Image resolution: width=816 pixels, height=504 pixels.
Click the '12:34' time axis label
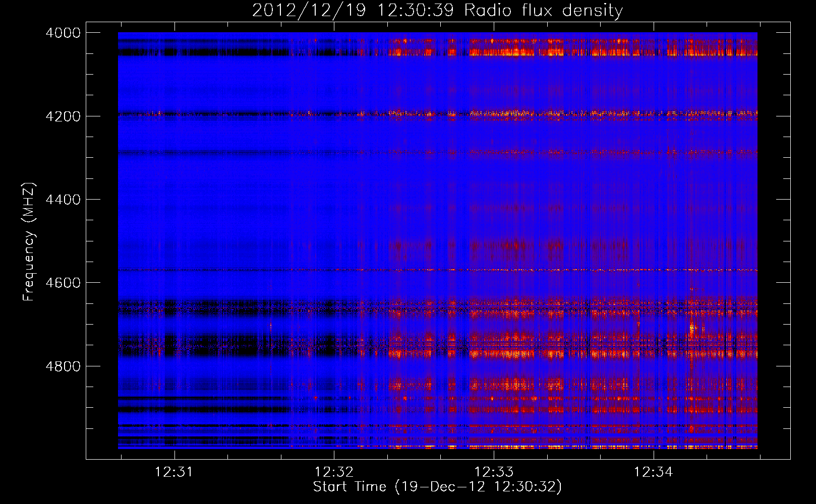click(x=653, y=472)
